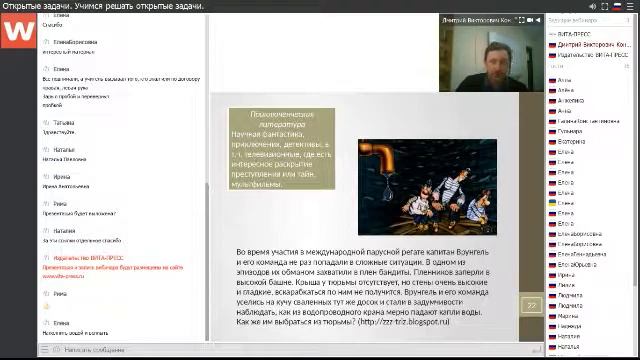This screenshot has height=360, width=640.
Task: Click presenter name on video panel header
Action: [x=477, y=20]
